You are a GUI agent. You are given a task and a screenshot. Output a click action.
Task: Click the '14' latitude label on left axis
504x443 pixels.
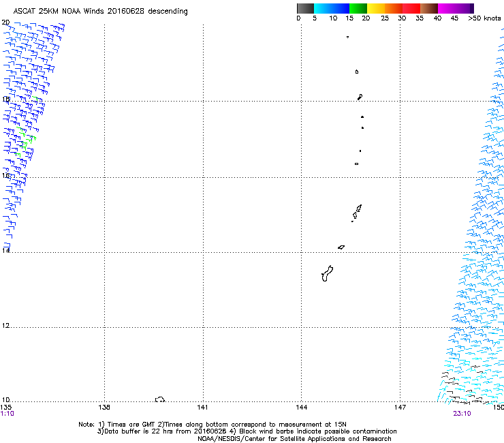click(5, 250)
